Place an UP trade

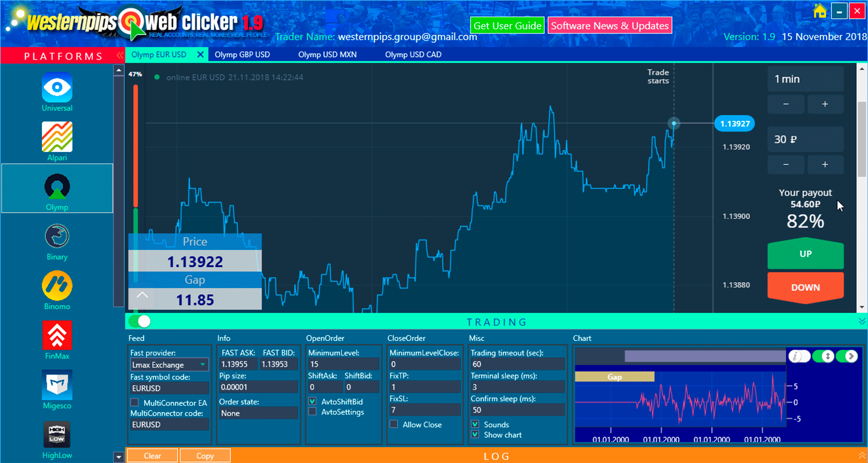(x=805, y=254)
